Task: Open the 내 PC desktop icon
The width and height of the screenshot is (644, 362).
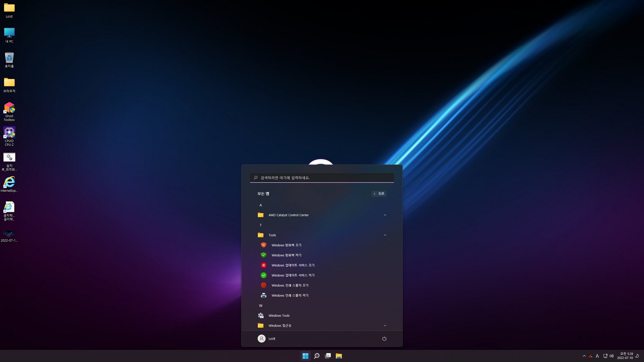Action: click(x=9, y=35)
